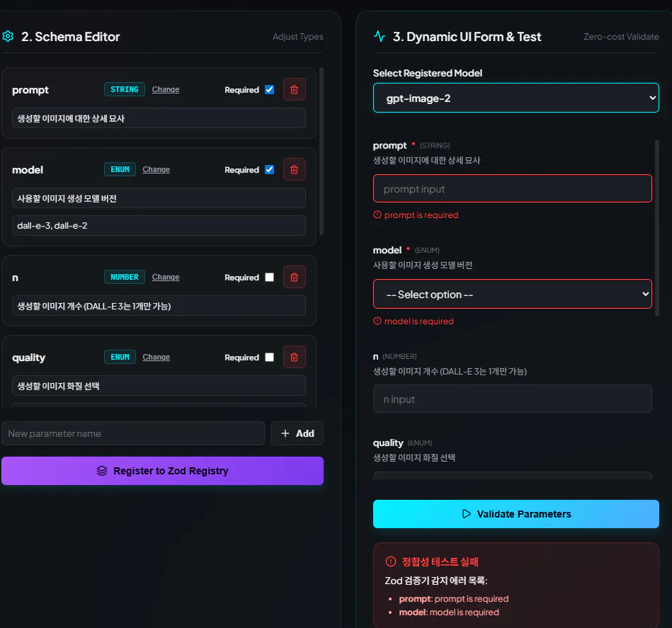
Task: Click the trash icon for model parameter
Action: (295, 170)
